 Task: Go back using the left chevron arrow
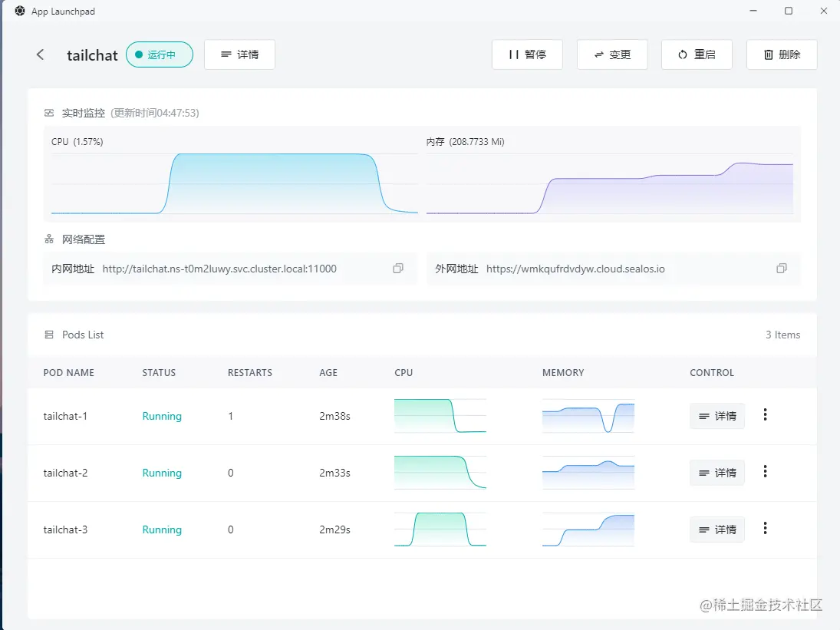40,54
